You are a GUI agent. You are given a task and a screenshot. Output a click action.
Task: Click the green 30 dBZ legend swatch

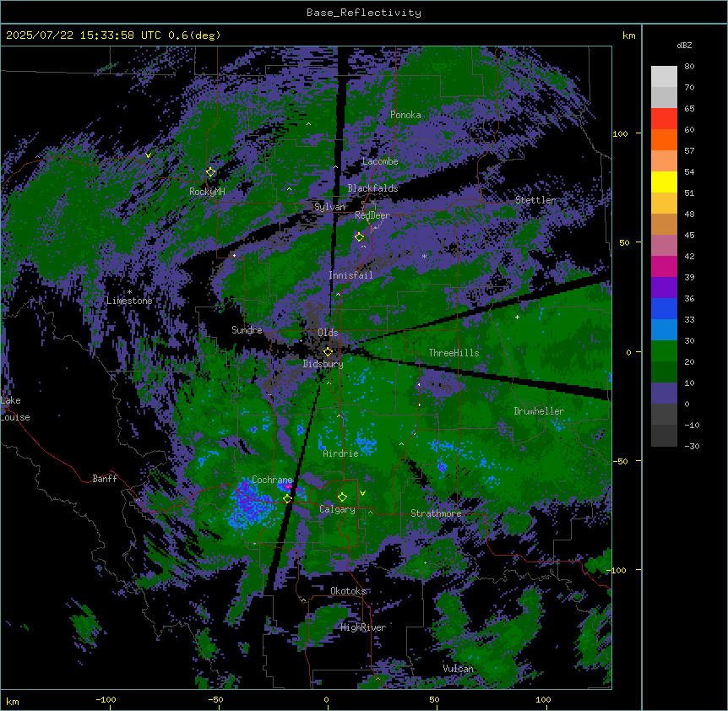[x=664, y=351]
